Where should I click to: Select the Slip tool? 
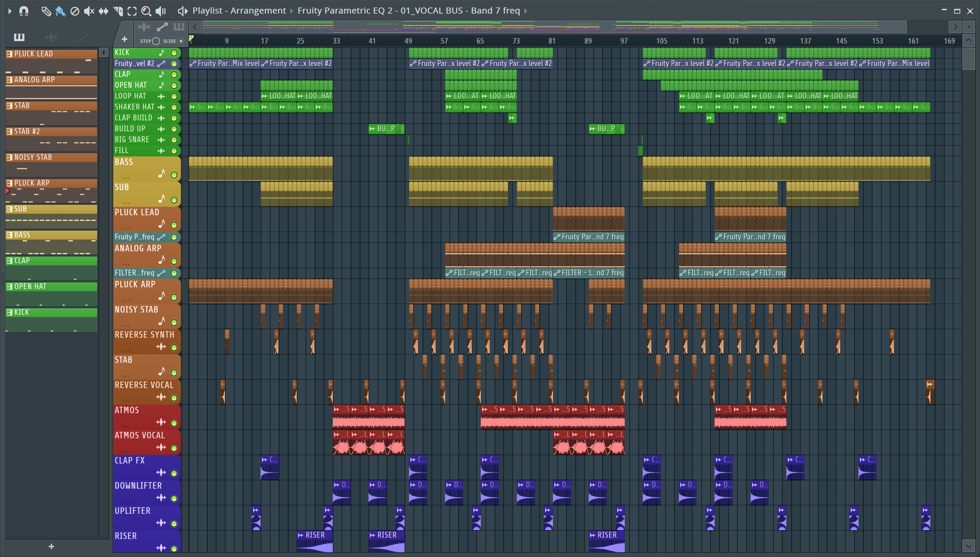pyautogui.click(x=103, y=11)
